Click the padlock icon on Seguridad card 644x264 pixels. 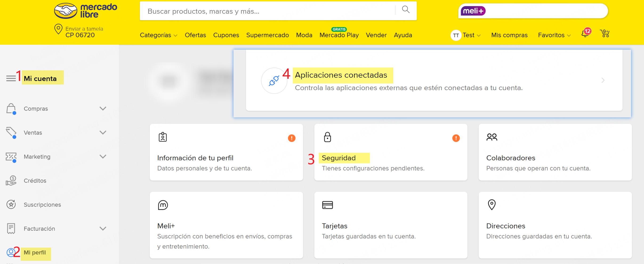tap(327, 137)
